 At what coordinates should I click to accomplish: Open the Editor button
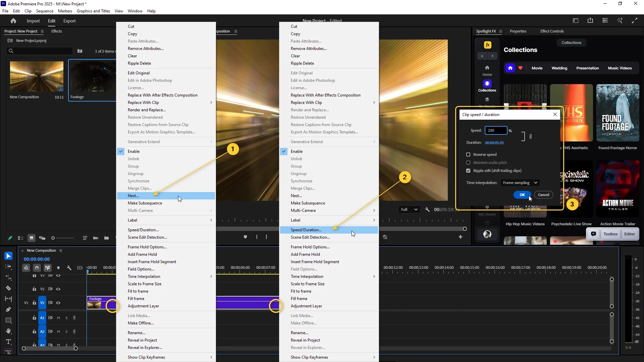(630, 234)
